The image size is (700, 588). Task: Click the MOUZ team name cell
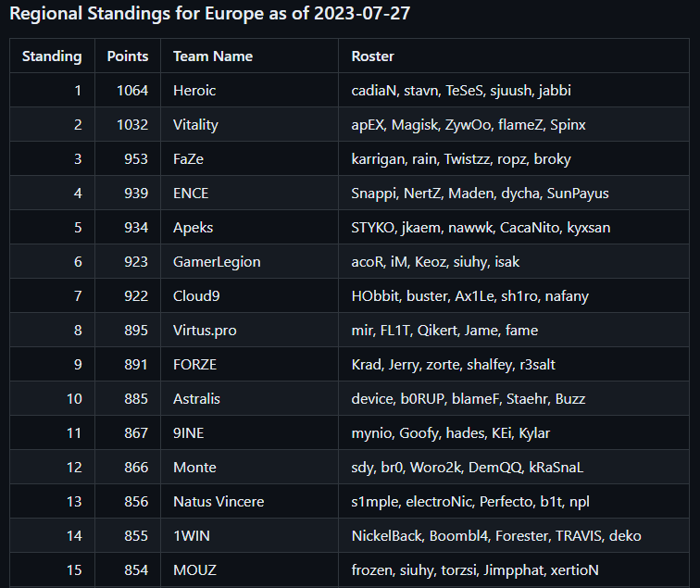coord(249,570)
